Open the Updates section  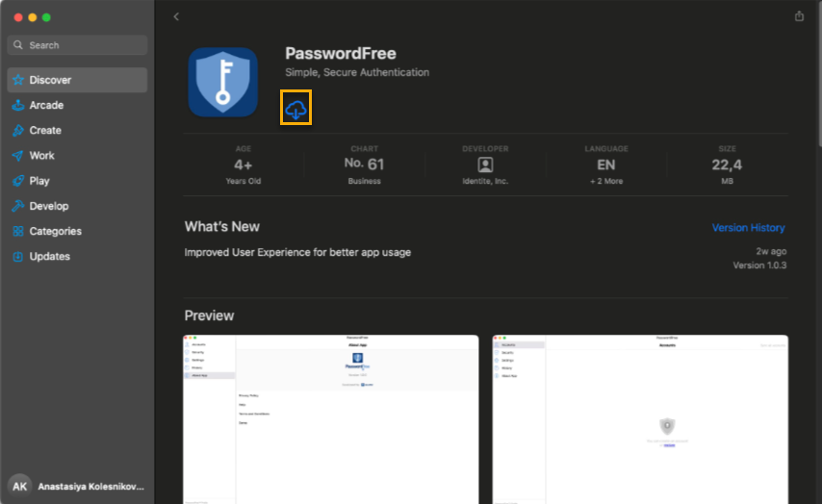(x=49, y=257)
